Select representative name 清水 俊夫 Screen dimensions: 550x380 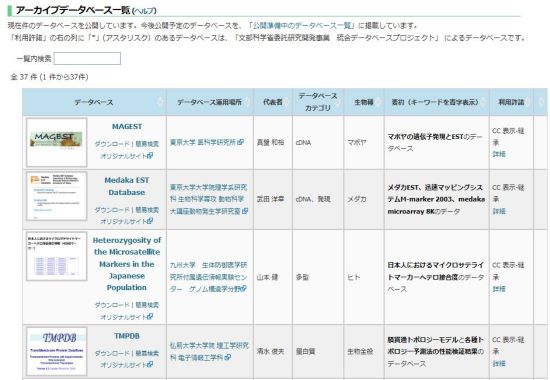270,351
